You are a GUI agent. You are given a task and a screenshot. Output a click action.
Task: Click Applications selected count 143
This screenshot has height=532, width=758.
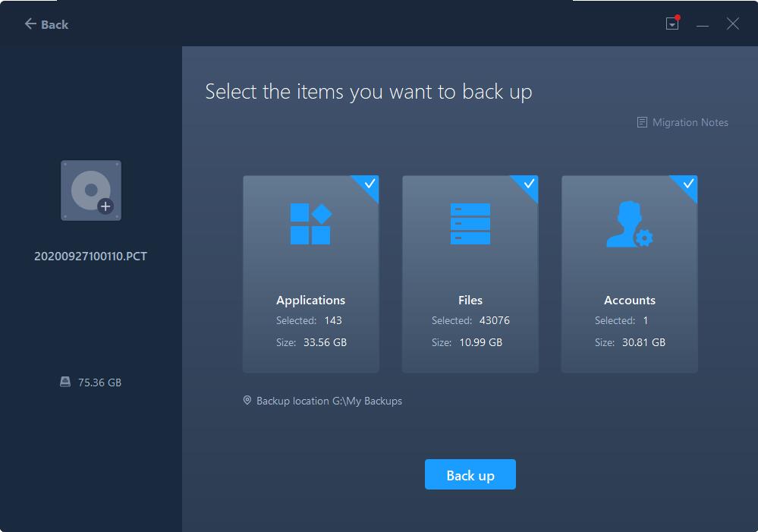(x=333, y=321)
